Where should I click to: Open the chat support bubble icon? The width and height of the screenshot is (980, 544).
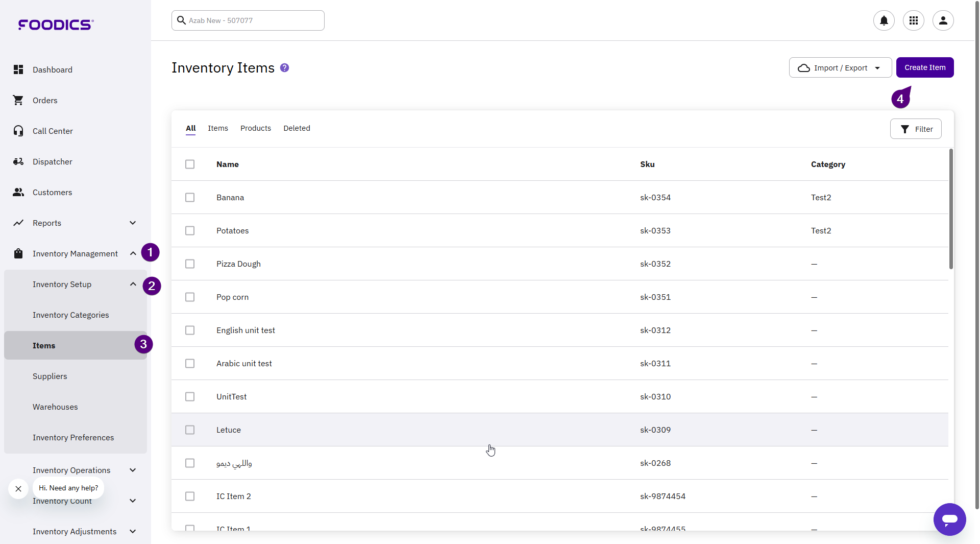pyautogui.click(x=949, y=519)
